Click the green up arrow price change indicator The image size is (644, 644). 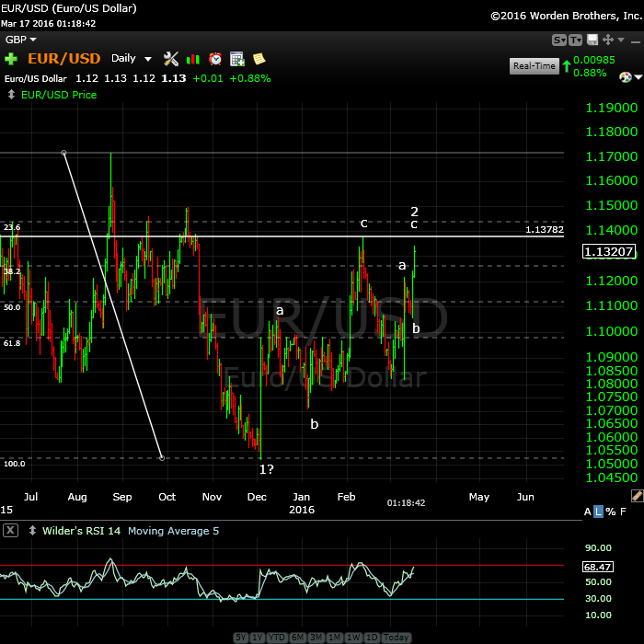[567, 66]
